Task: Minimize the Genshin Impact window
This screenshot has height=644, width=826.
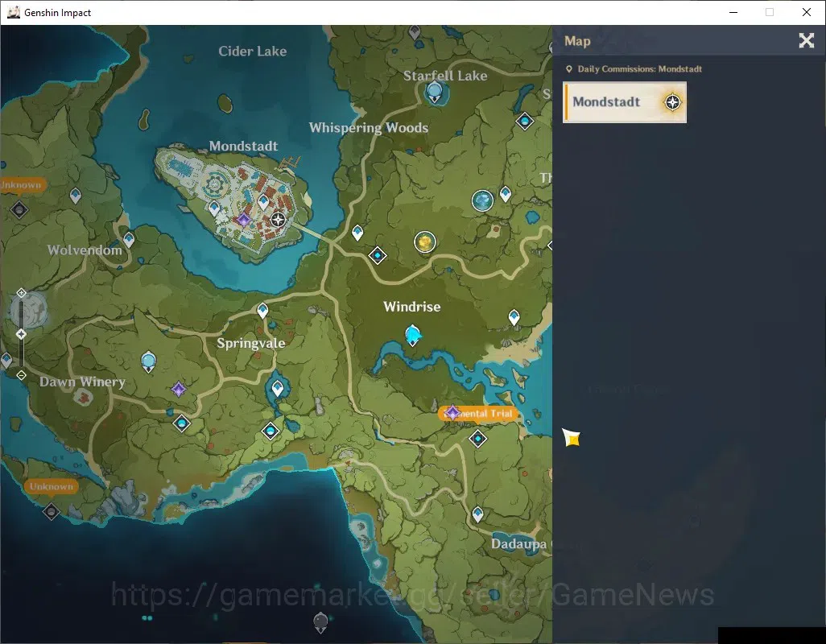Action: click(733, 12)
